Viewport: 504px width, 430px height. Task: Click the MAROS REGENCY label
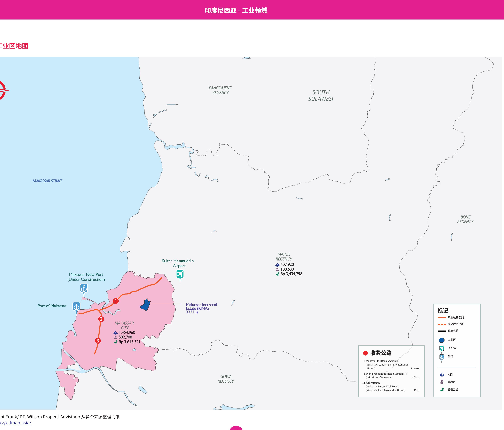point(284,257)
